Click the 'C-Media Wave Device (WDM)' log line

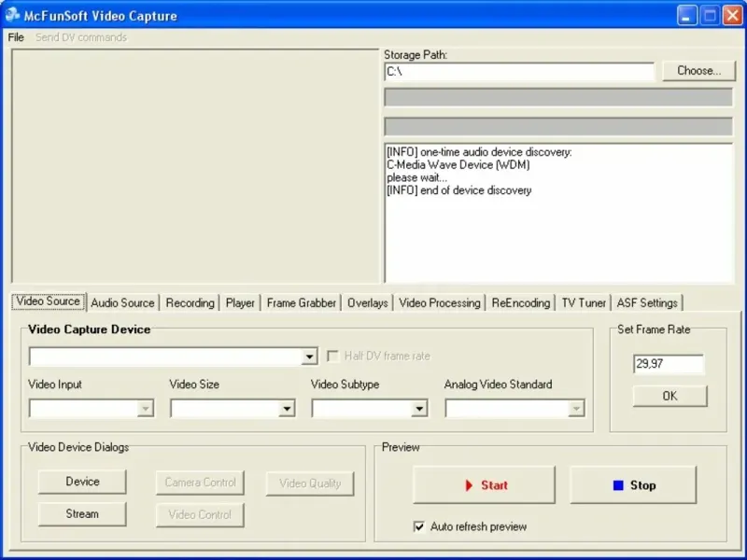[458, 165]
